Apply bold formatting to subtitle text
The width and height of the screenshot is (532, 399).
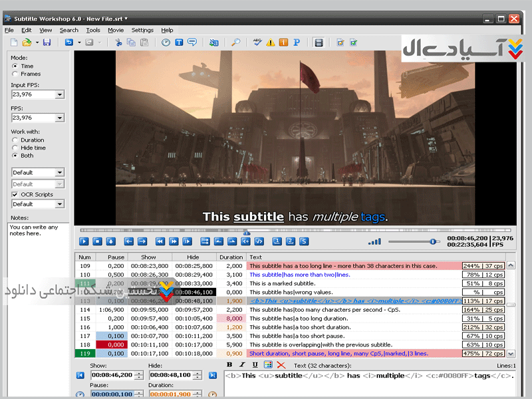coord(229,365)
